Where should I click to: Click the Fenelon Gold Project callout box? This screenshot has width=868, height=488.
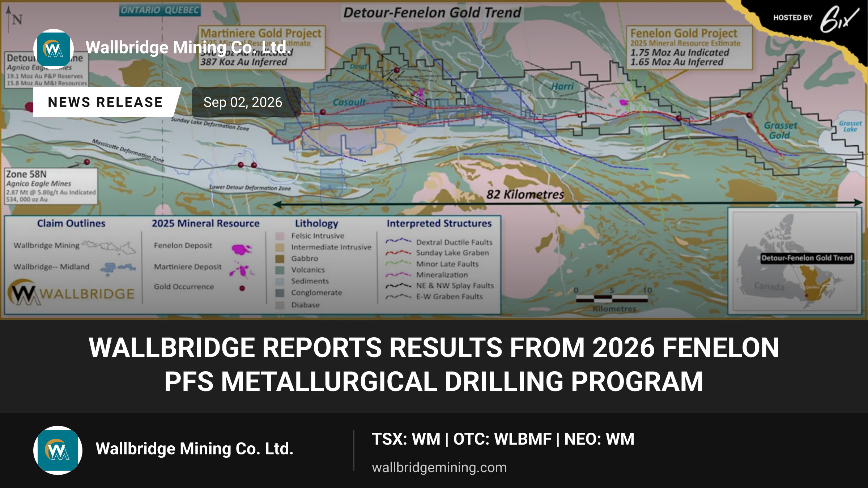click(689, 48)
